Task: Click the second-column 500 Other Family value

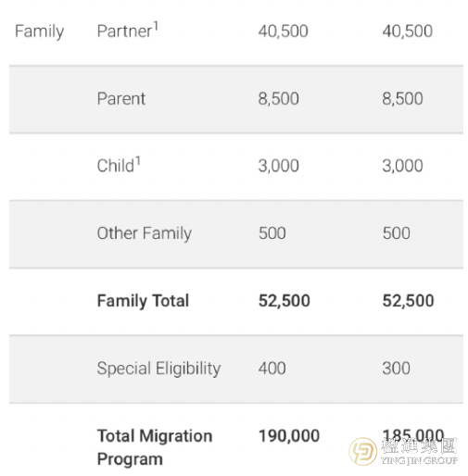Action: [397, 233]
